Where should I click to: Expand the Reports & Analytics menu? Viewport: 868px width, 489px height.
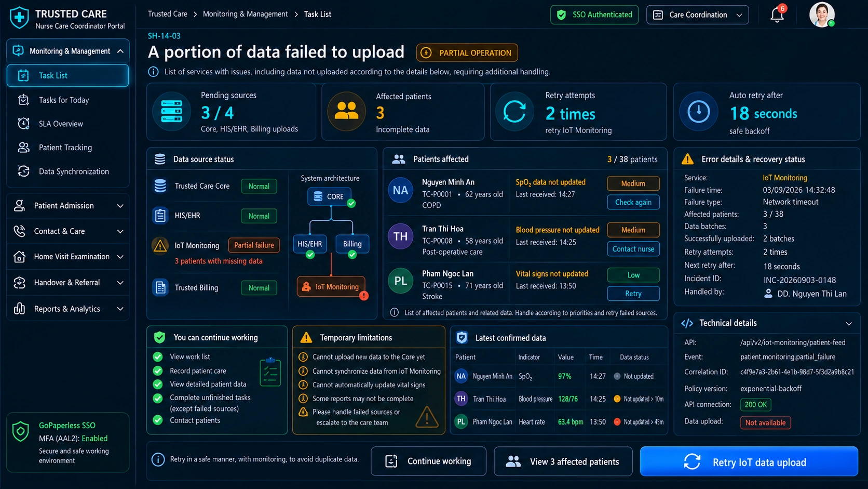pyautogui.click(x=68, y=309)
